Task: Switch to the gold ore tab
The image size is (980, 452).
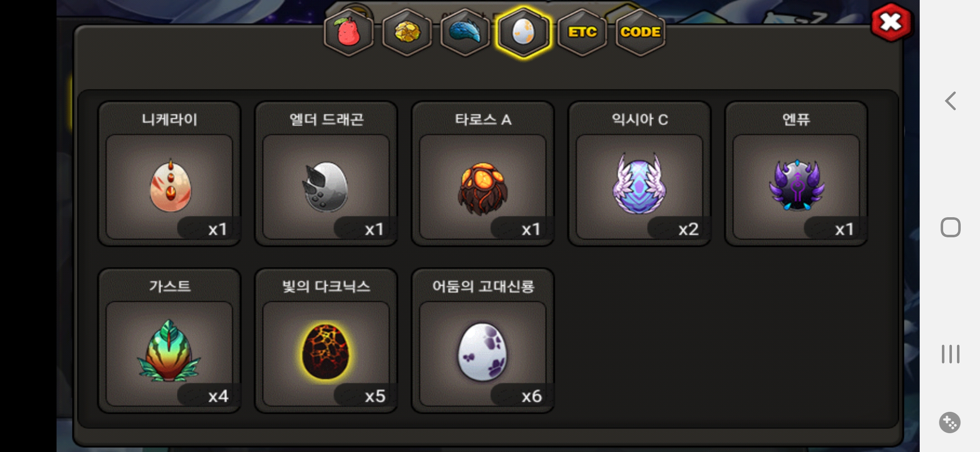Action: [x=407, y=32]
